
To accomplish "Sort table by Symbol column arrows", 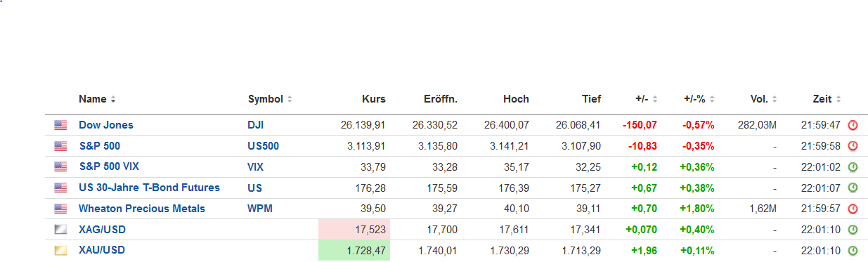I will (290, 100).
